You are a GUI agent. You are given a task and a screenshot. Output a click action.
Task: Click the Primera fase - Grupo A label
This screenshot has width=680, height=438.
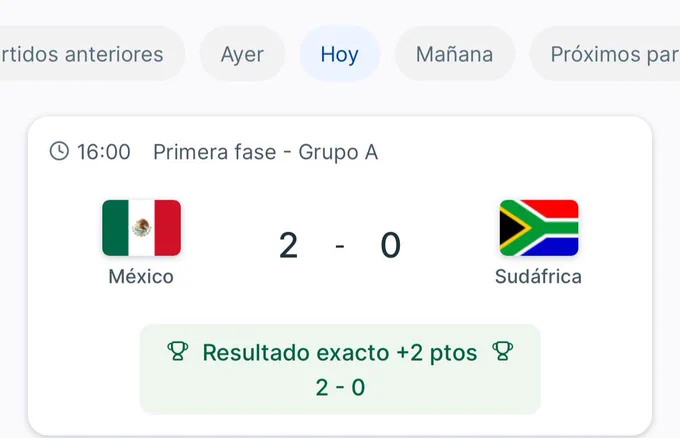[x=266, y=152]
